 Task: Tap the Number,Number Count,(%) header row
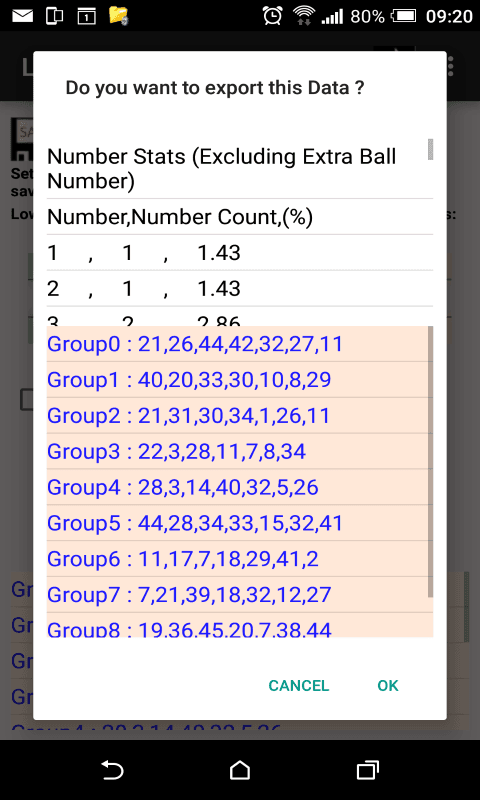(x=240, y=217)
